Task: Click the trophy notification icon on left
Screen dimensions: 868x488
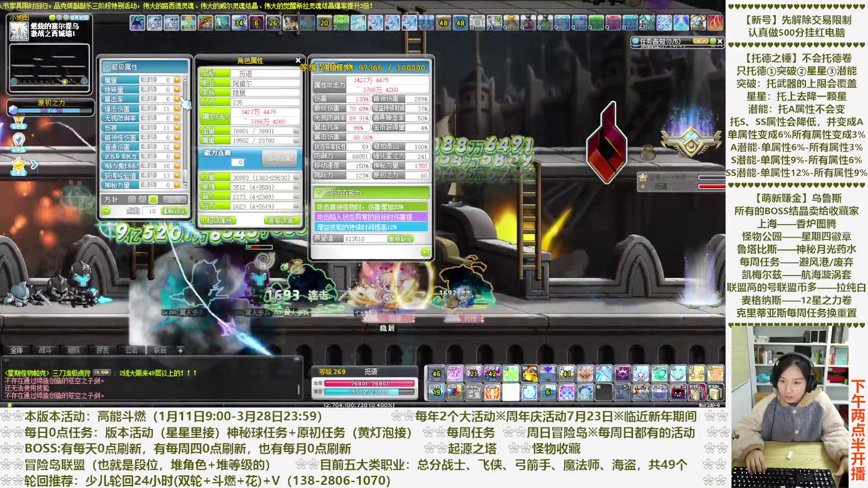Action: (19, 122)
